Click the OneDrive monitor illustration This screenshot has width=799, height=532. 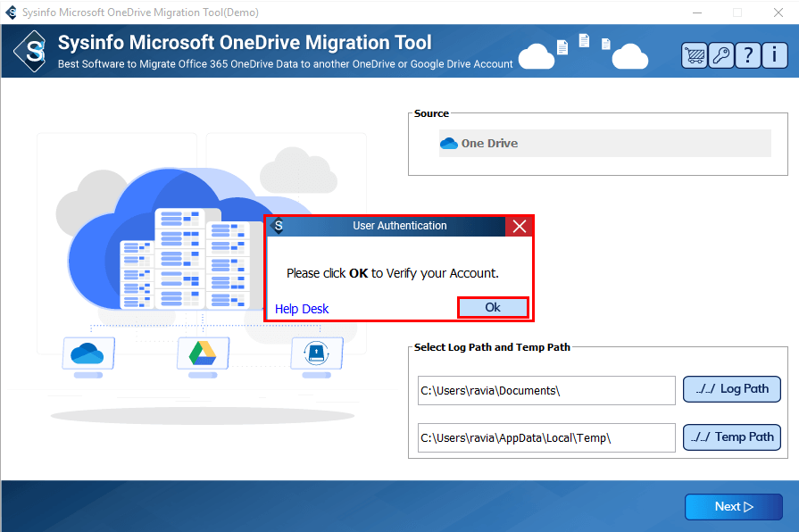click(x=88, y=356)
